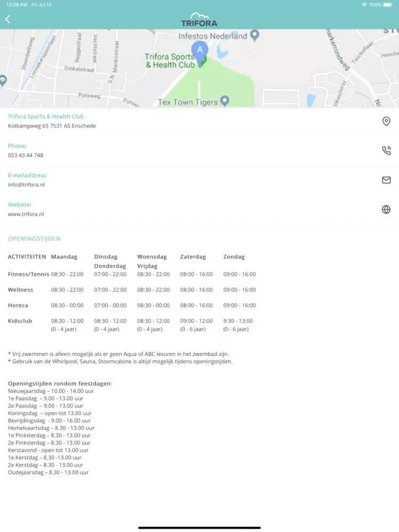Viewport: 399px width, 532px height.
Task: Tap the Fitness/Tennis row label
Action: tap(28, 274)
